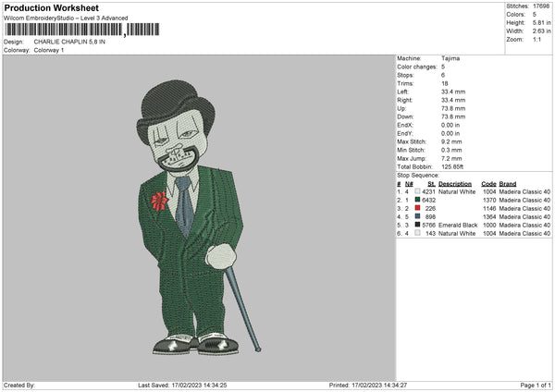555x392 pixels.
Task: Select the blue thread swatch for code 1364
Action: point(418,216)
